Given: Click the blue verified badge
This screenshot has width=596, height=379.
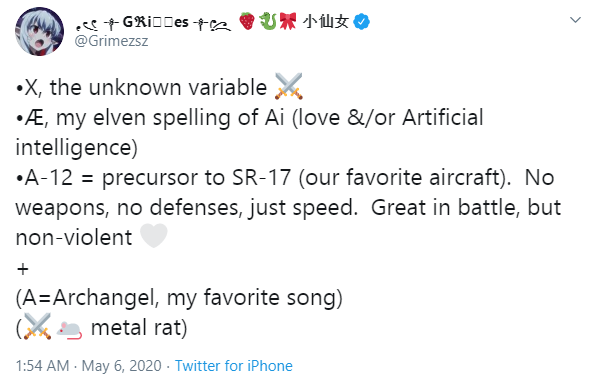Looking at the screenshot, I should click(x=361, y=22).
